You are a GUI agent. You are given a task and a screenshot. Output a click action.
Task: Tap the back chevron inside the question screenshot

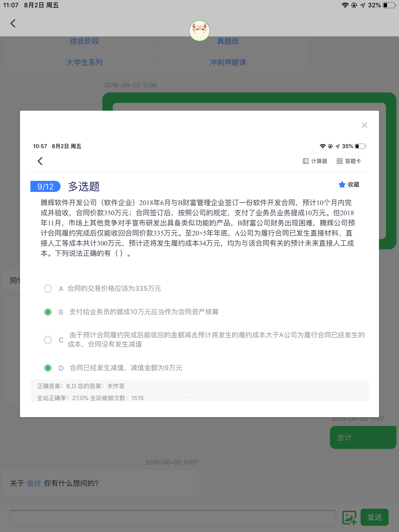(40, 161)
